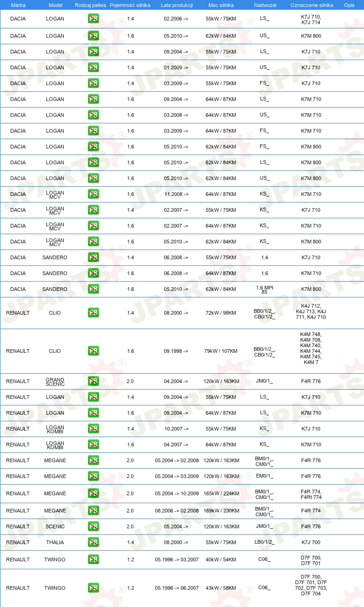Click the production date 10.2007 ->
Viewport: 364px width, 607px height.
pyautogui.click(x=176, y=429)
